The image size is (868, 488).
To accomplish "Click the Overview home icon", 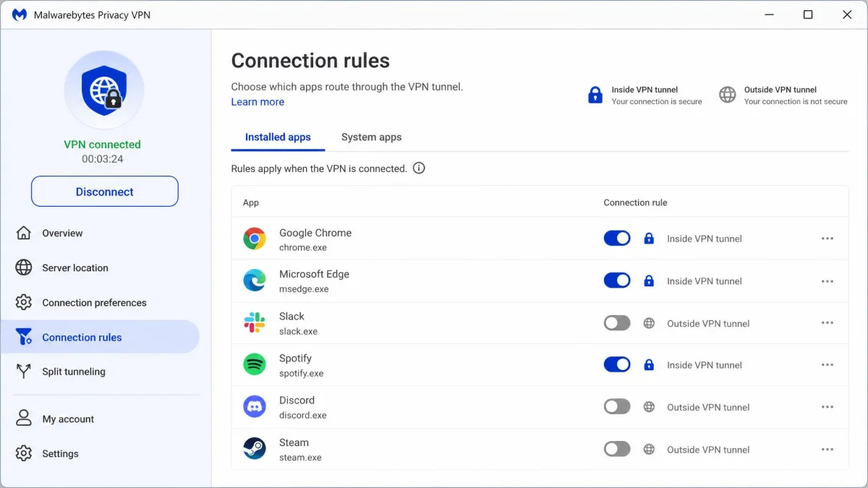I will [24, 233].
